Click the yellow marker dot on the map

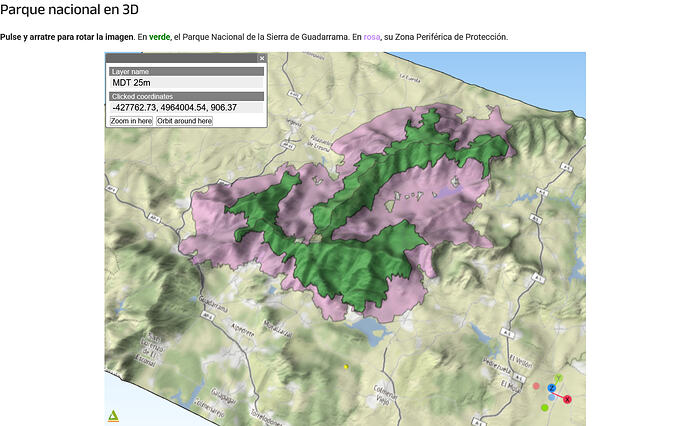point(346,366)
